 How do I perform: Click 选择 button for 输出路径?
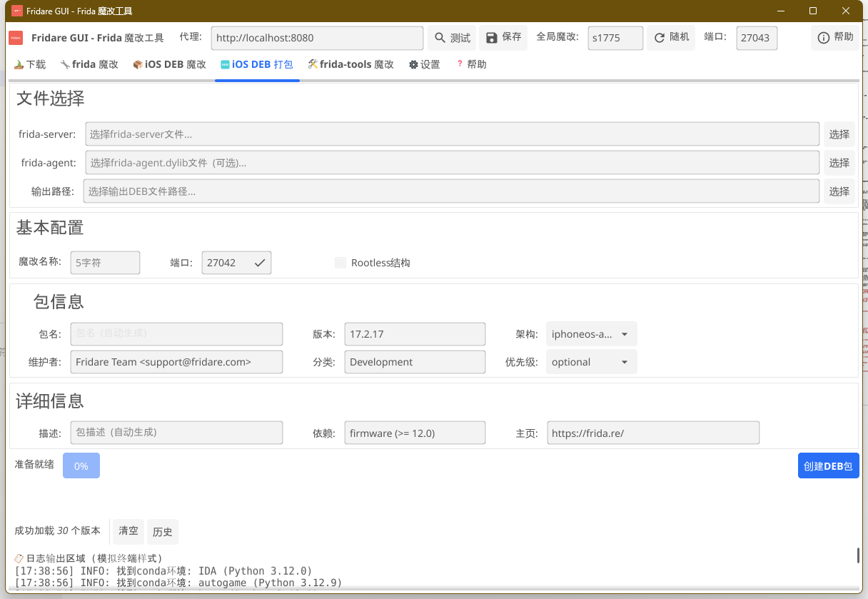coord(839,191)
